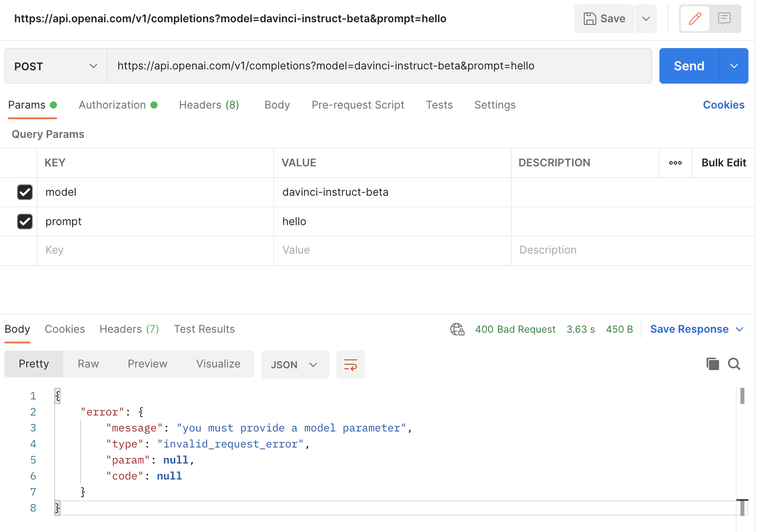Viewport: 760px width, 532px height.
Task: Click the DESCRIPTION column header
Action: point(554,163)
